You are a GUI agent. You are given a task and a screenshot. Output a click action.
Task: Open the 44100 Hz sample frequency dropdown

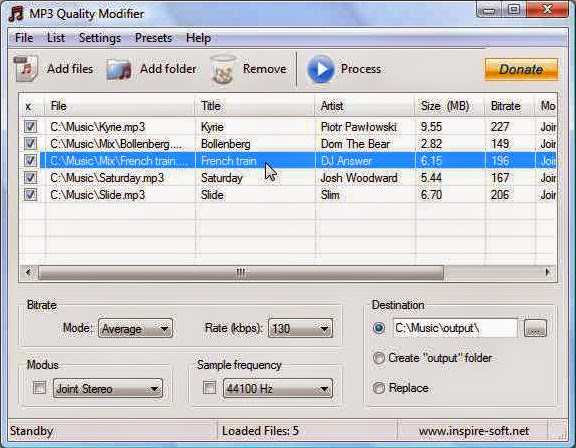278,389
